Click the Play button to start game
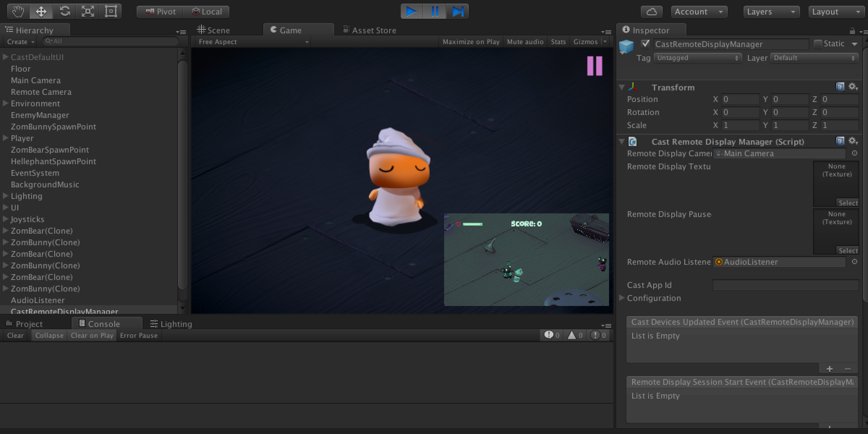This screenshot has width=868, height=434. [x=411, y=11]
